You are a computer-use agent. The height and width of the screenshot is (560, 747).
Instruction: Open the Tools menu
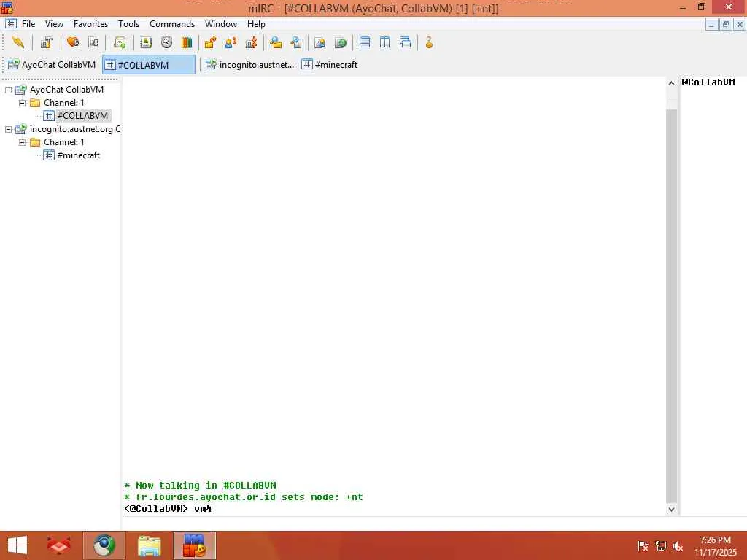(128, 24)
